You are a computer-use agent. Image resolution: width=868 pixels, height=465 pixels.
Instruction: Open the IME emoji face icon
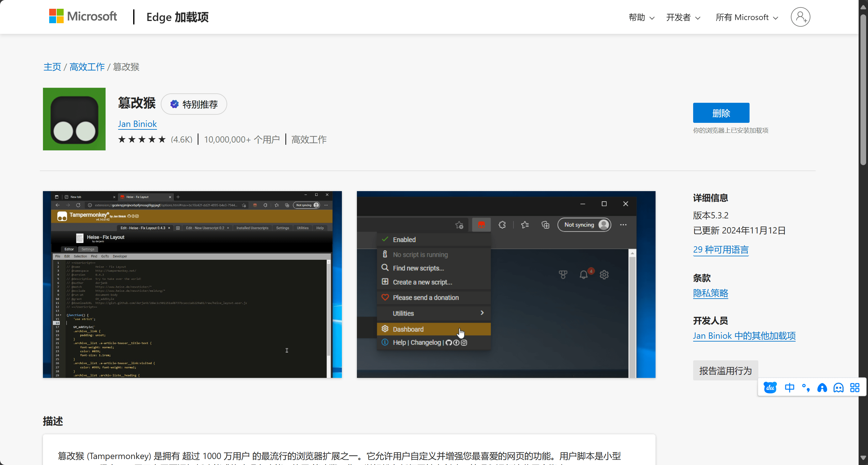(x=838, y=388)
